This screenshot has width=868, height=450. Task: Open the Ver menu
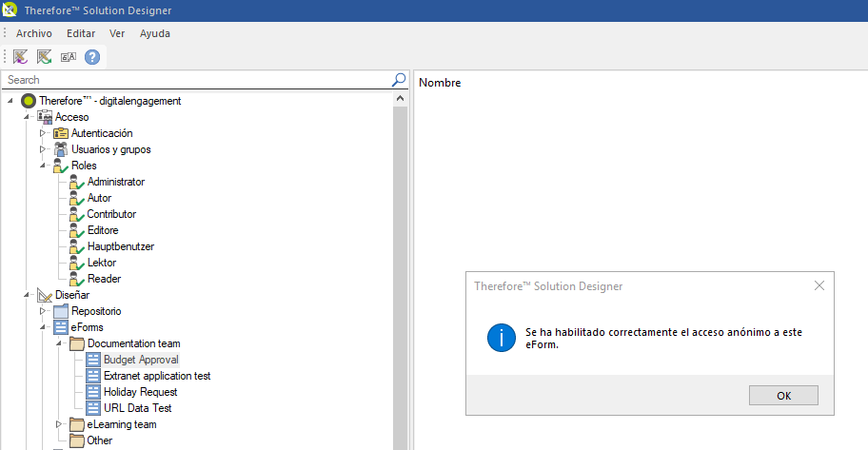(117, 33)
